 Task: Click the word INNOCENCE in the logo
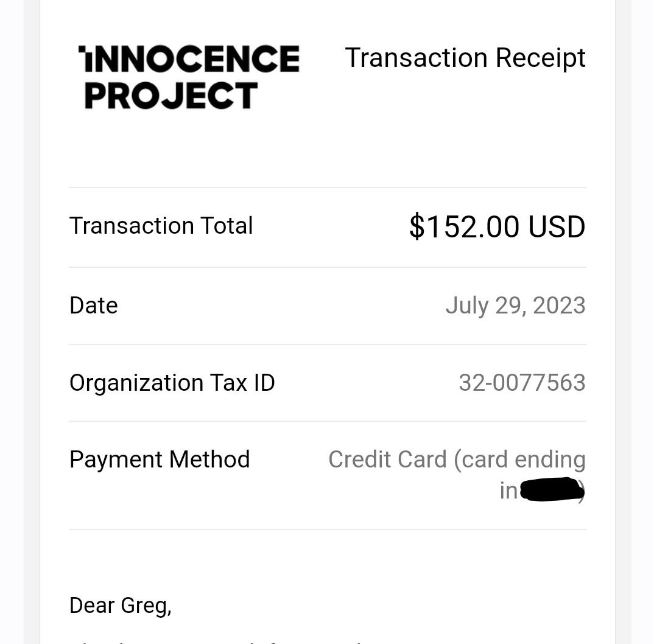pyautogui.click(x=189, y=58)
